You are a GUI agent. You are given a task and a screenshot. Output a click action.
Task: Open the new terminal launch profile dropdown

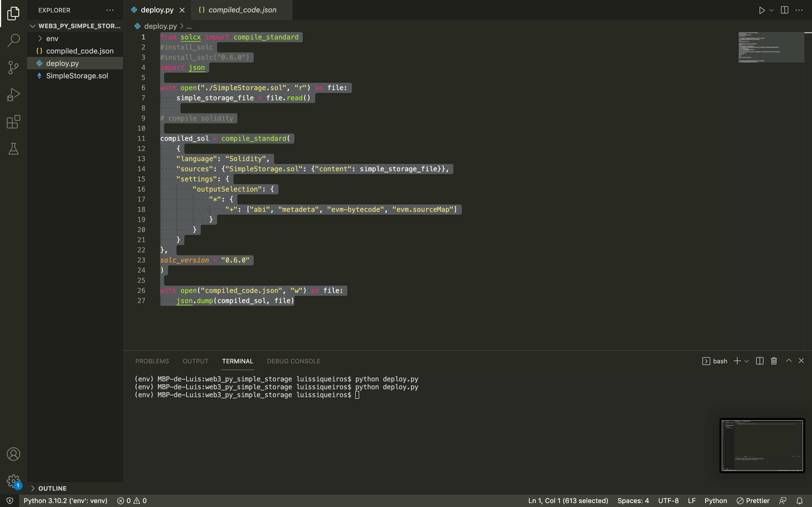pos(747,361)
